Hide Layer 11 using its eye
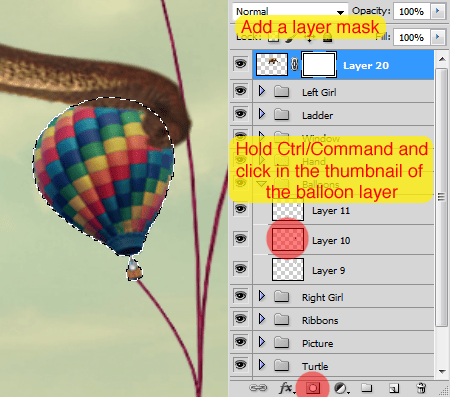The image size is (450, 397). point(240,209)
